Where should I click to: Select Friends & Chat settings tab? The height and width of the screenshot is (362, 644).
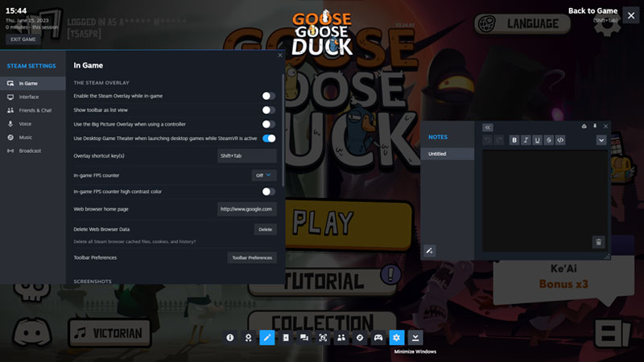click(33, 110)
